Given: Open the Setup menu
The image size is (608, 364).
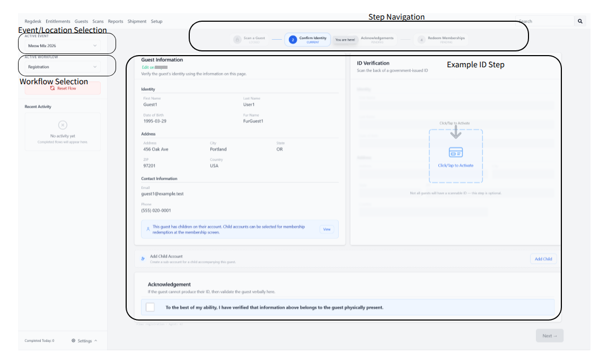Looking at the screenshot, I should point(157,21).
